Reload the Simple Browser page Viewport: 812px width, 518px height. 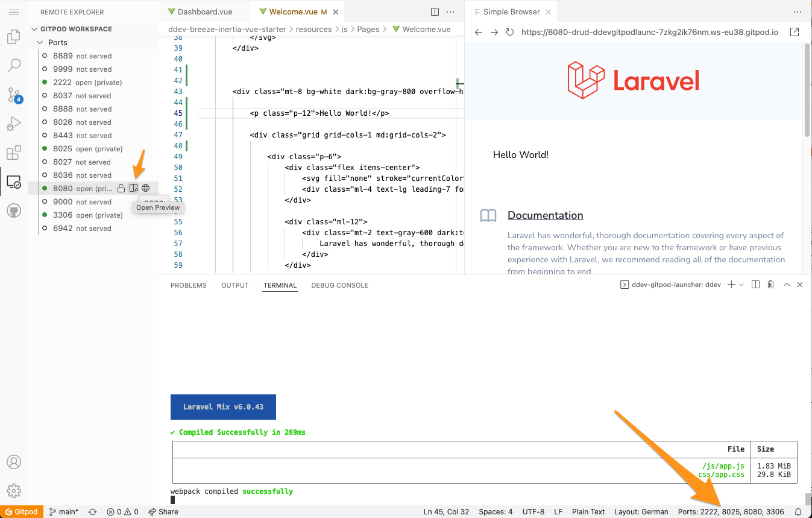[510, 32]
